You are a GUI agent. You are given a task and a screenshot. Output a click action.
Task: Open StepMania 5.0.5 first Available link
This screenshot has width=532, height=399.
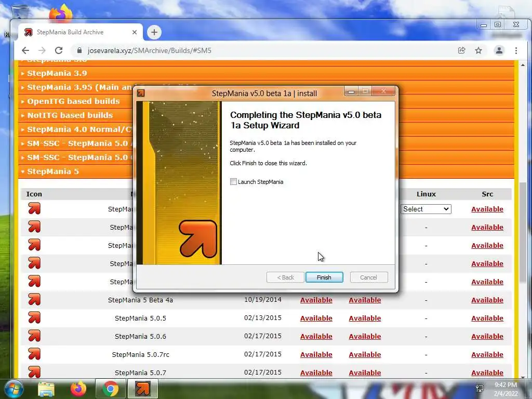pos(316,318)
